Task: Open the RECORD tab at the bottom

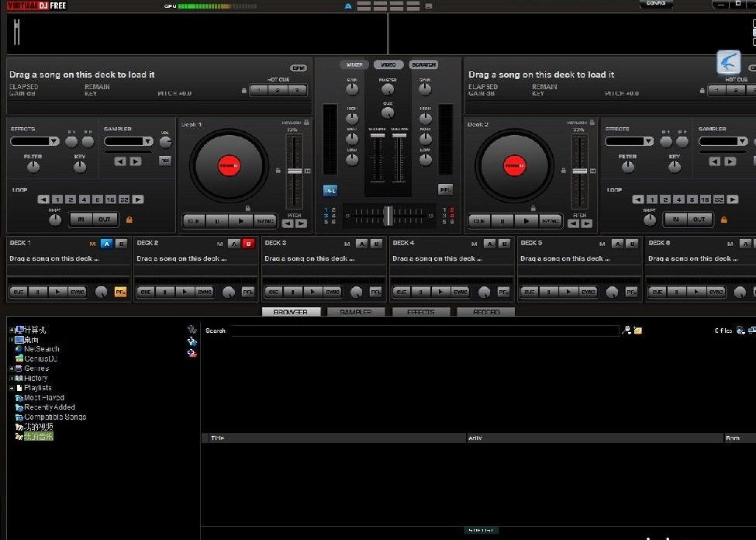Action: 485,313
